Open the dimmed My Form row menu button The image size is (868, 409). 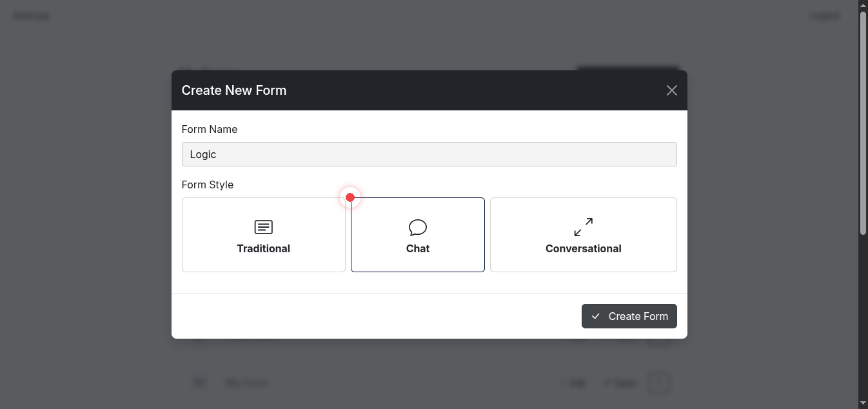[x=658, y=383]
